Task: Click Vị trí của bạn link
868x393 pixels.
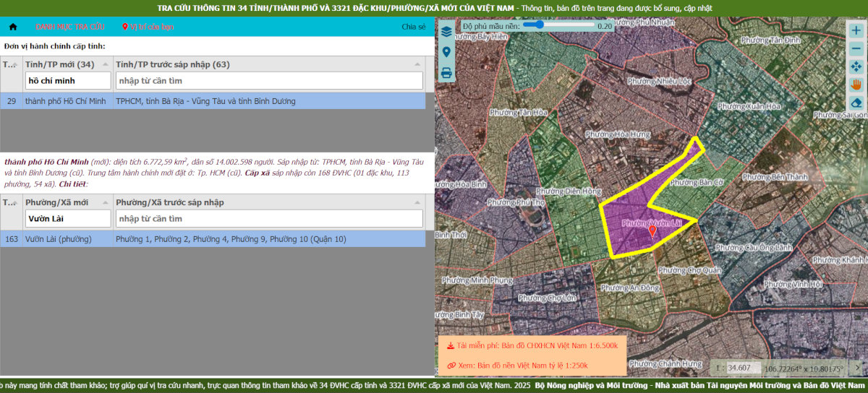Action: 148,27
